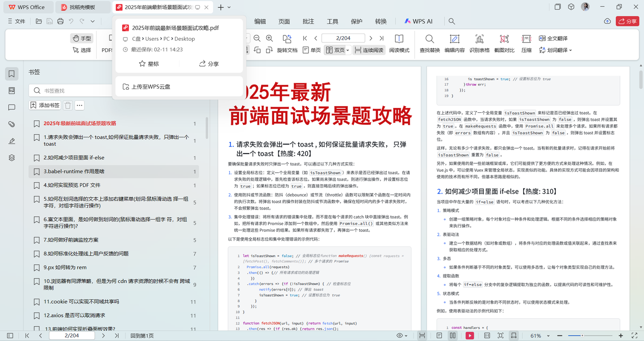644x341 pixels.
Task: Click the search icon in menu bar
Action: coord(452,21)
